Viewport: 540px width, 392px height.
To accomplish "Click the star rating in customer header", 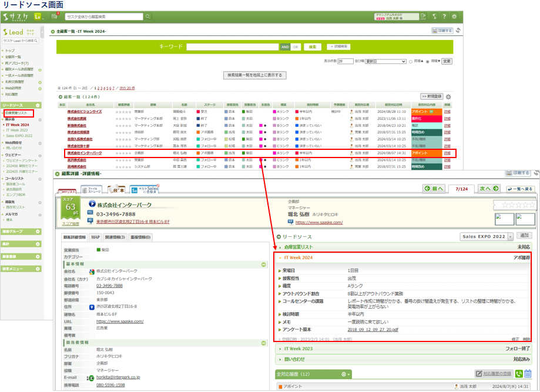I will pyautogui.click(x=518, y=205).
